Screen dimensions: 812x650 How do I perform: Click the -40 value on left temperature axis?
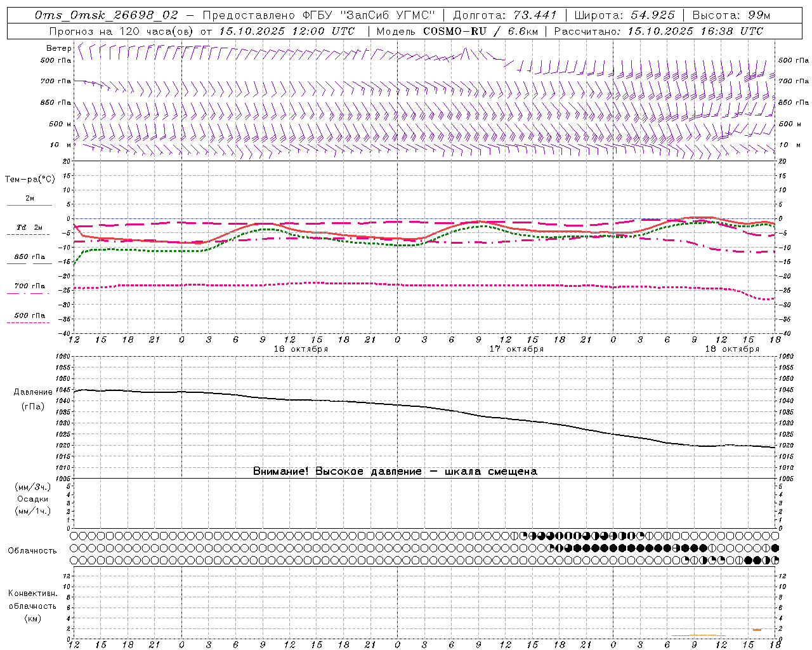[65, 333]
